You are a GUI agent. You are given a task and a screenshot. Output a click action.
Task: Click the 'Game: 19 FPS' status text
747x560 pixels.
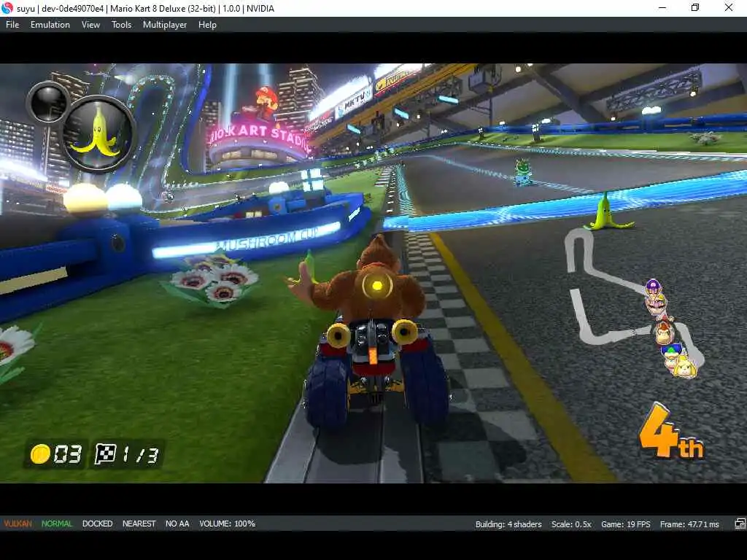pos(625,524)
